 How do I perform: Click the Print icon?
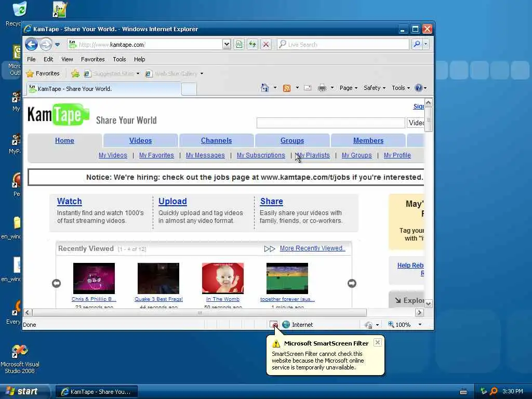click(322, 88)
